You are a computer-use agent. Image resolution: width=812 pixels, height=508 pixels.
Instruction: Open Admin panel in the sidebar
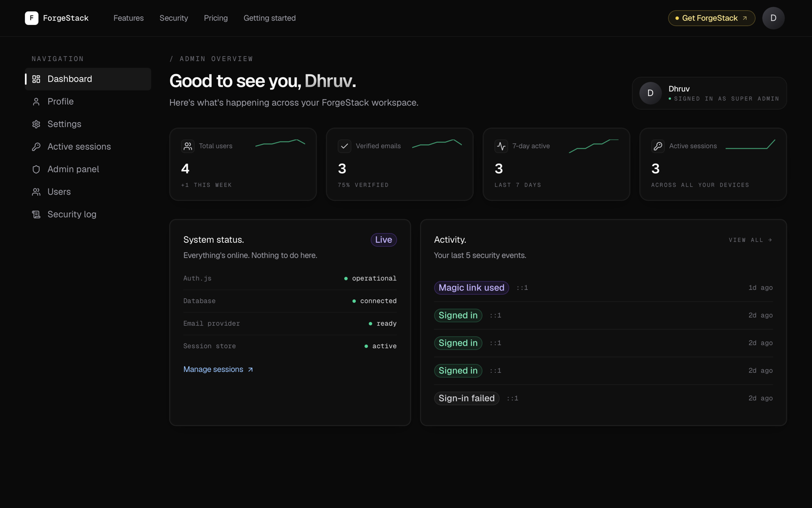click(x=88, y=170)
